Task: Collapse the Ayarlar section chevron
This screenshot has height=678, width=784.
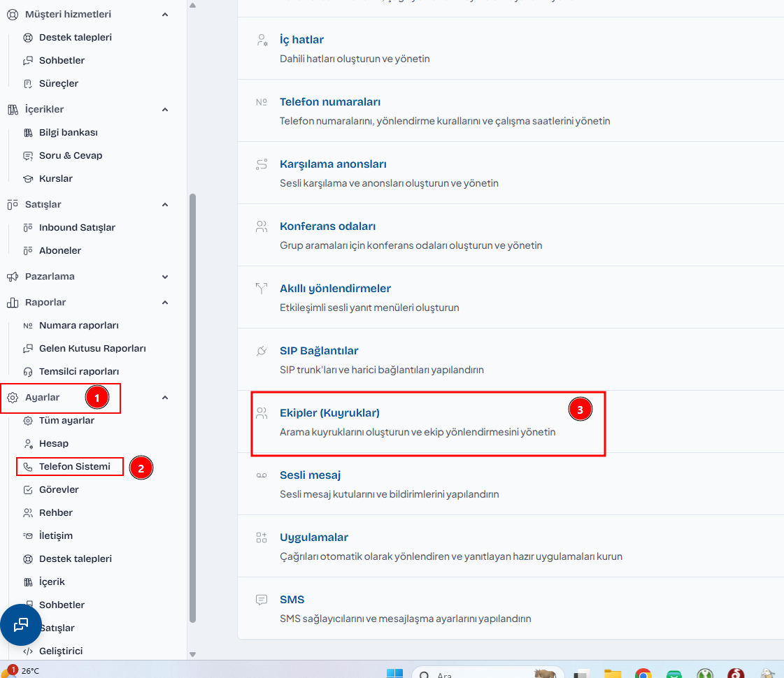Action: click(x=165, y=398)
